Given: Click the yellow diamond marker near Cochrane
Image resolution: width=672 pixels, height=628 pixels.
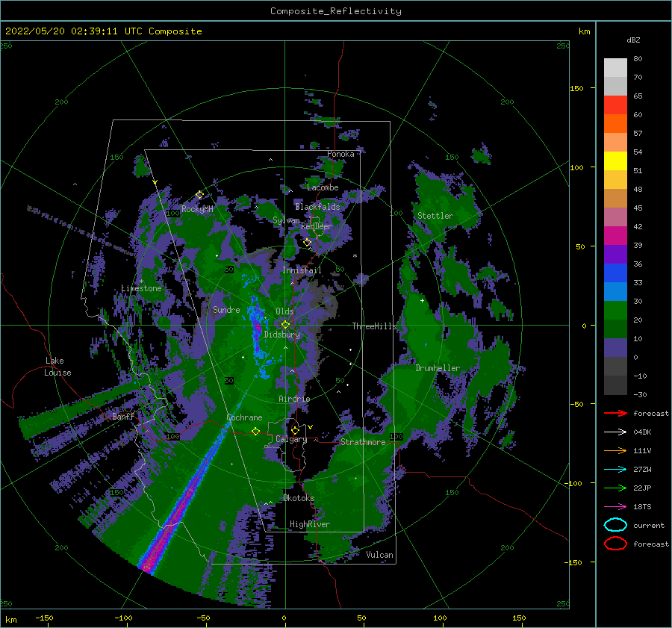Looking at the screenshot, I should (x=255, y=431).
